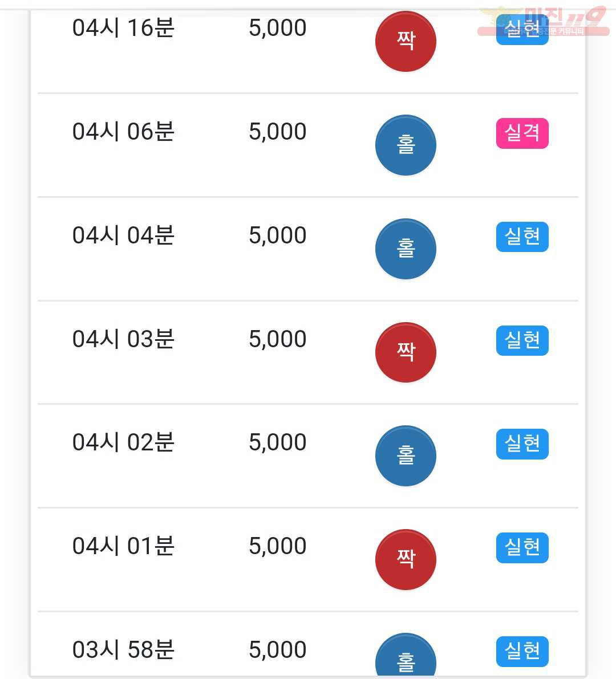616x679 pixels.
Task: Select the pink 실격 badge at 04시 06분
Action: click(x=522, y=133)
